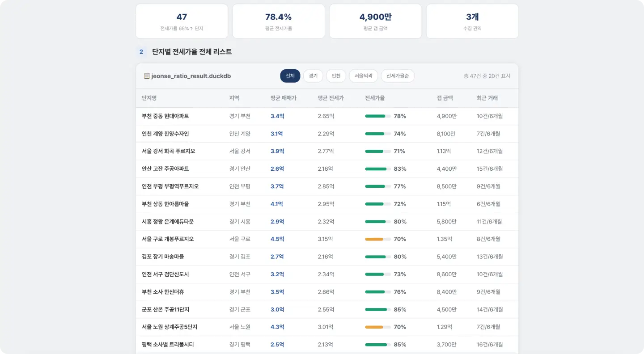
Task: Click the 갭 금액 column header
Action: (445, 98)
